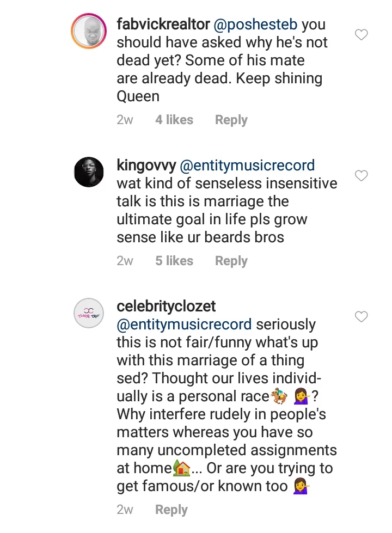The width and height of the screenshot is (392, 533).
Task: View the 4 likes on fabvickrealtor's comment
Action: tap(174, 120)
